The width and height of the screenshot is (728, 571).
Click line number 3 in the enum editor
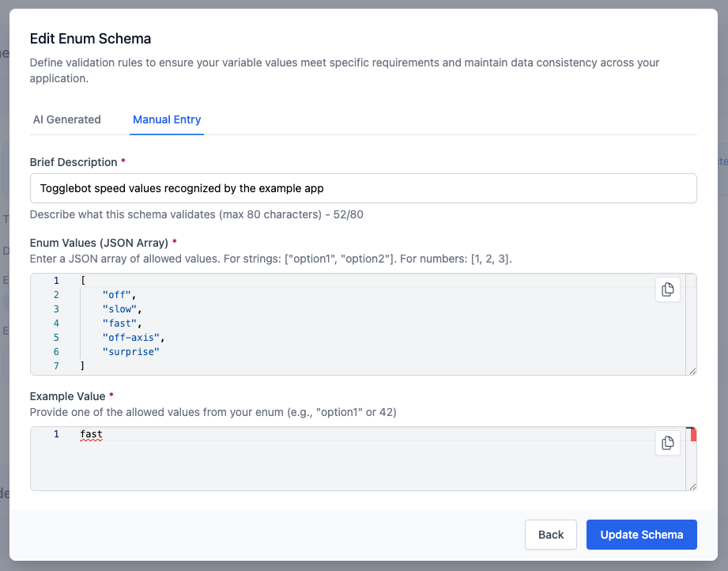click(x=55, y=308)
